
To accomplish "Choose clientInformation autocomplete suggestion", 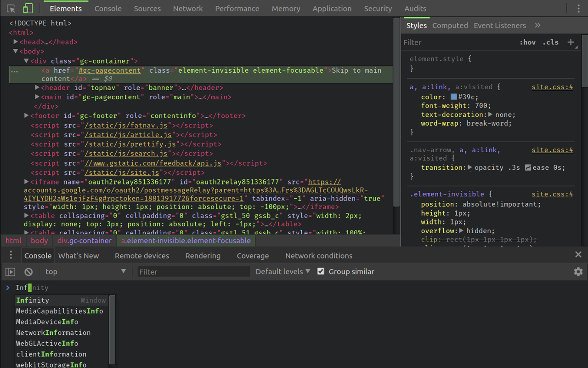I will point(61,354).
